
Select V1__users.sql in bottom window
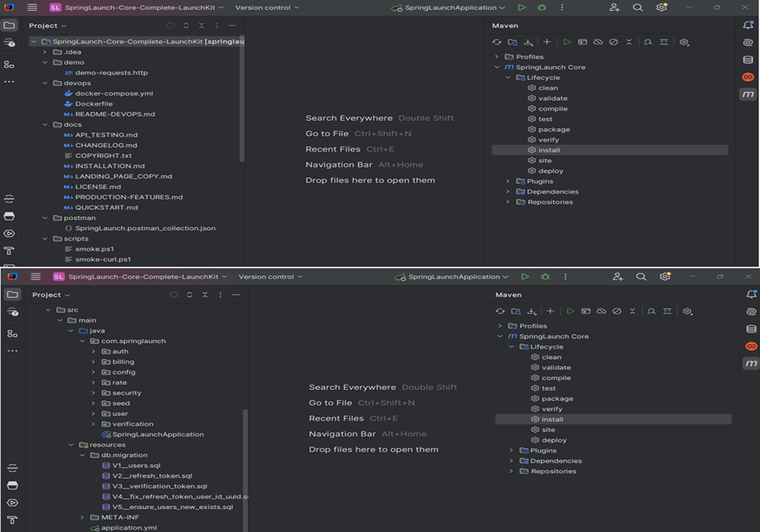(x=131, y=466)
